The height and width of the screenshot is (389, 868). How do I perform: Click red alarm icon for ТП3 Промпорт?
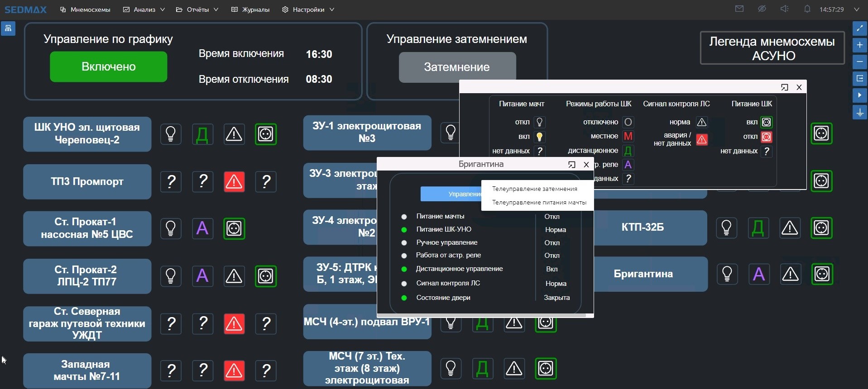click(x=234, y=182)
